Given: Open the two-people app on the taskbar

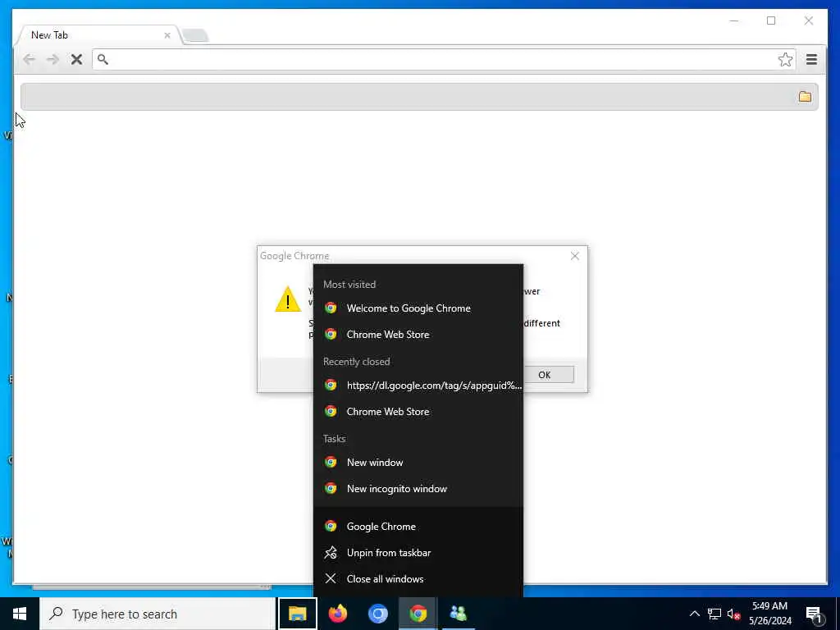Looking at the screenshot, I should pos(458,614).
